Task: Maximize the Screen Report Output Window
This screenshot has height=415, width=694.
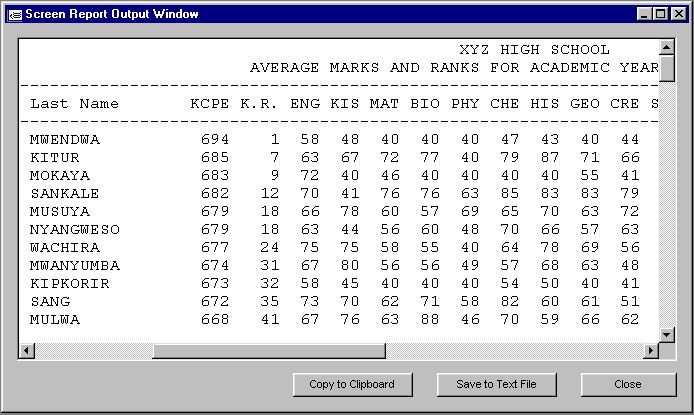Action: (661, 14)
